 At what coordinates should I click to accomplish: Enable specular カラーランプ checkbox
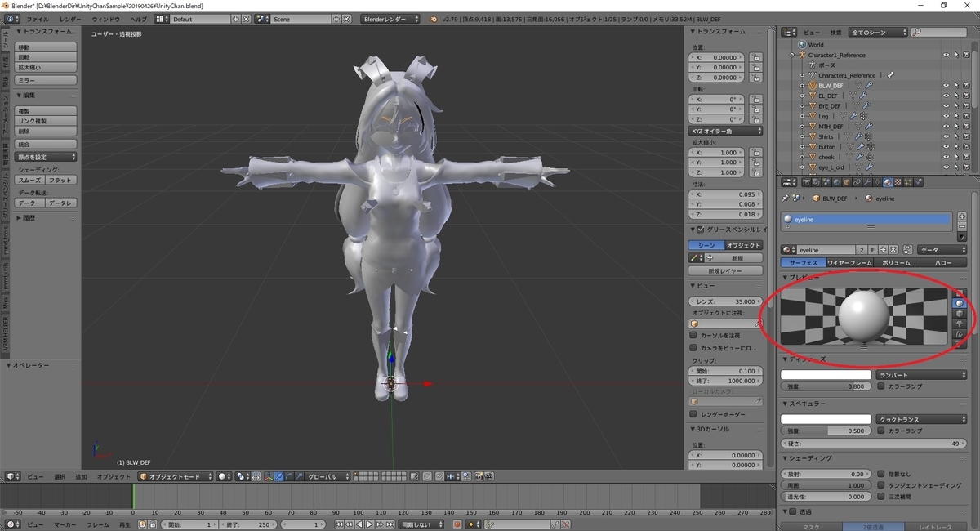coord(881,431)
